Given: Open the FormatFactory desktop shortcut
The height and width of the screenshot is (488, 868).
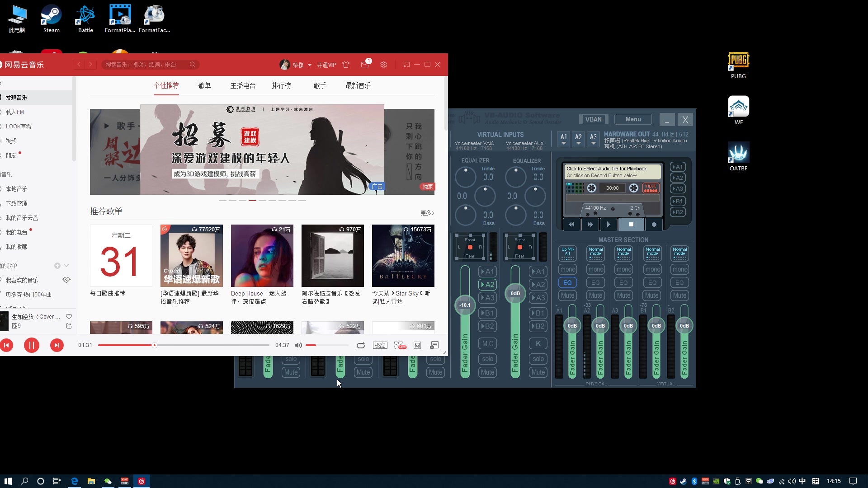Looking at the screenshot, I should point(154,19).
